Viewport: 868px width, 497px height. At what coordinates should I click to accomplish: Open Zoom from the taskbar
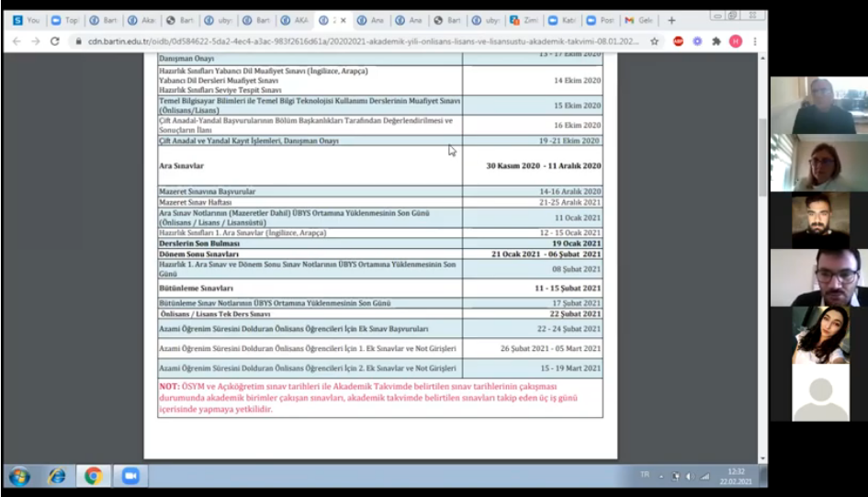[x=130, y=476]
